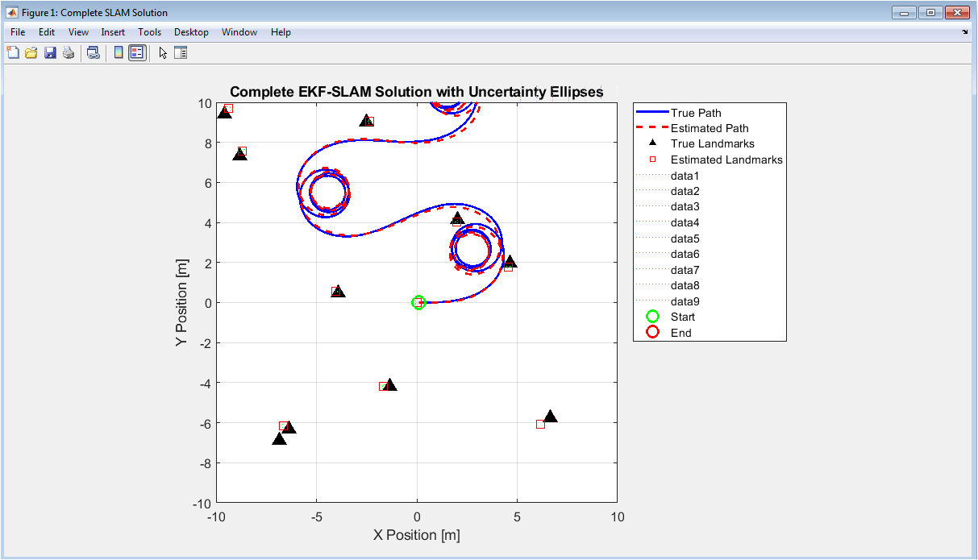Viewport: 978px width, 560px height.
Task: Click the "Estimated Path" legend entry
Action: pyautogui.click(x=710, y=128)
